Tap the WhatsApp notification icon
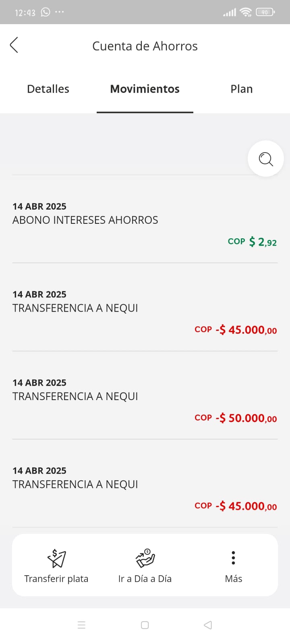Viewport: 290px width, 644px height. pos(46,12)
